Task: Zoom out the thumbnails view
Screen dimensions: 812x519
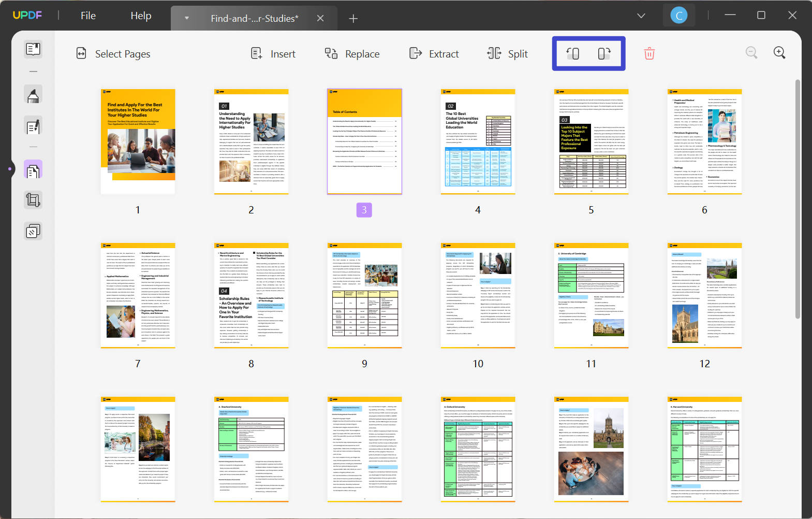Action: point(751,52)
